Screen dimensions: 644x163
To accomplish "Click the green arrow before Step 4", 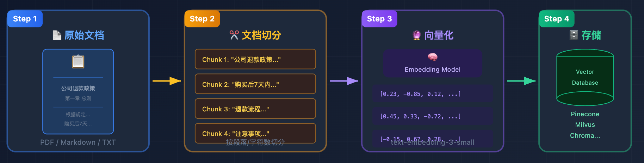I will (x=521, y=81).
